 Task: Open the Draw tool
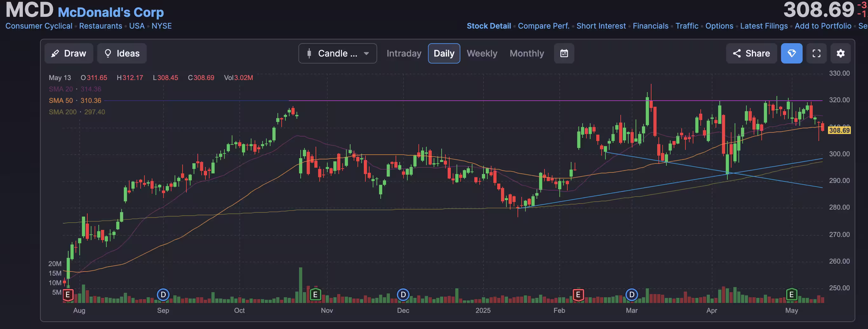click(x=69, y=53)
